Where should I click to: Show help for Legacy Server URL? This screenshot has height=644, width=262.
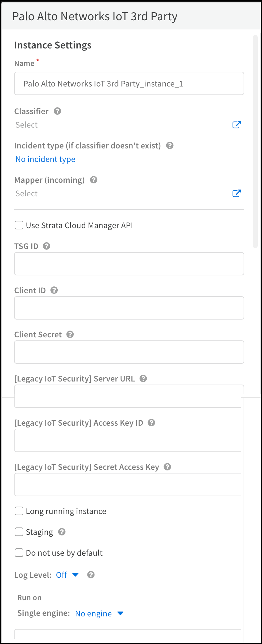(x=143, y=378)
